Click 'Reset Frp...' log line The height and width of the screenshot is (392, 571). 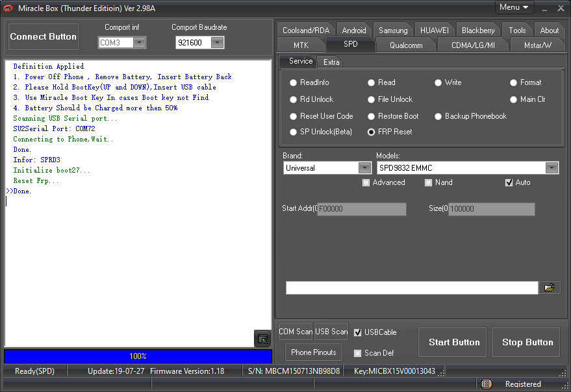pyautogui.click(x=36, y=181)
